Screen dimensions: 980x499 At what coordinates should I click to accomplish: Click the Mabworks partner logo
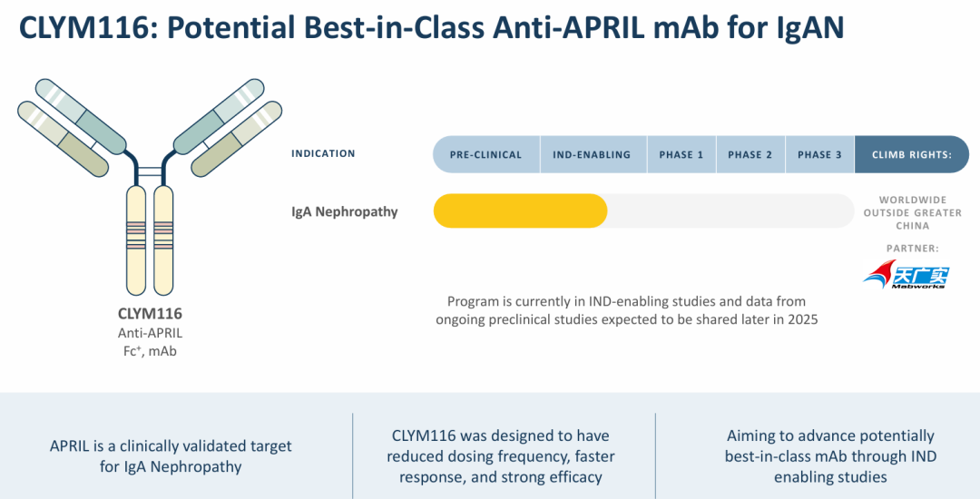point(904,273)
